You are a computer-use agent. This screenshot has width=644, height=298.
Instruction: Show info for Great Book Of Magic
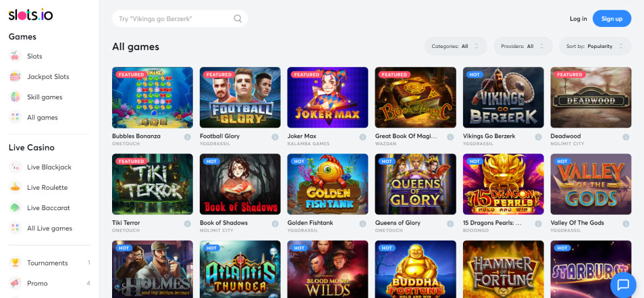[x=450, y=137]
